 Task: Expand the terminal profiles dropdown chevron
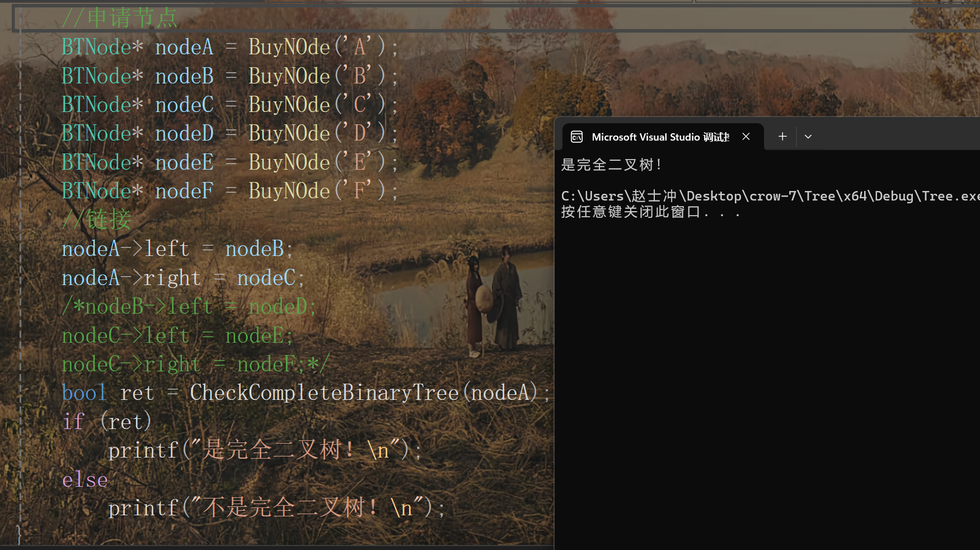pyautogui.click(x=808, y=136)
